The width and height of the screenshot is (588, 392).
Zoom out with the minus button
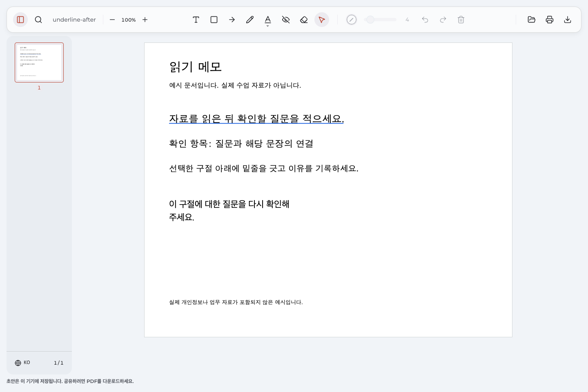[x=112, y=20]
